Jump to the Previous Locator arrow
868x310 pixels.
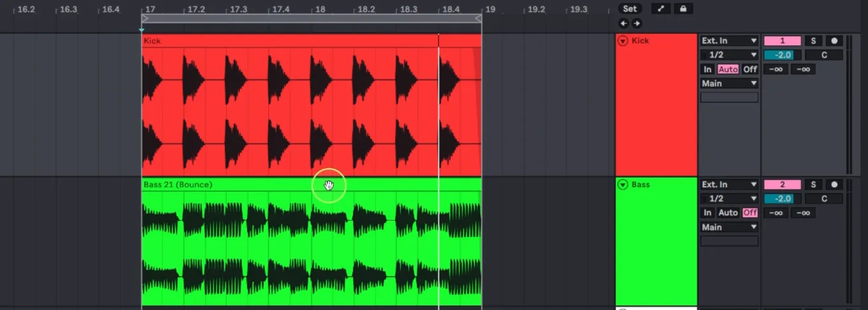point(624,24)
